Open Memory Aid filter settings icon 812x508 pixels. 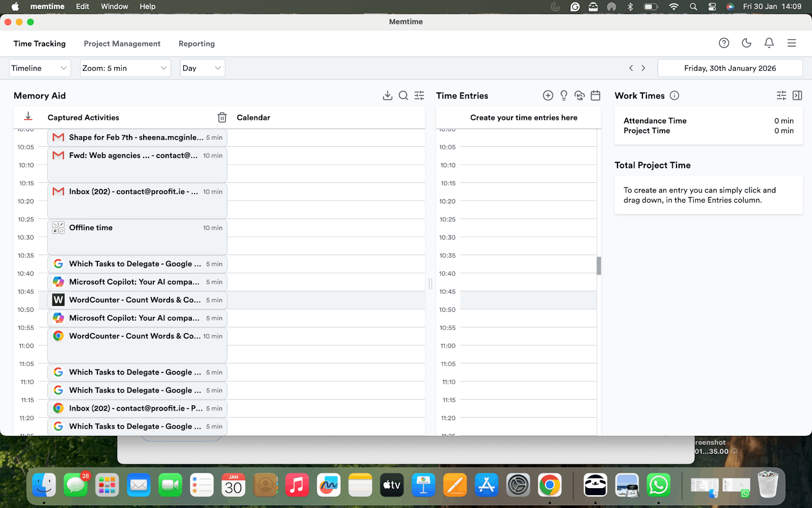click(419, 95)
